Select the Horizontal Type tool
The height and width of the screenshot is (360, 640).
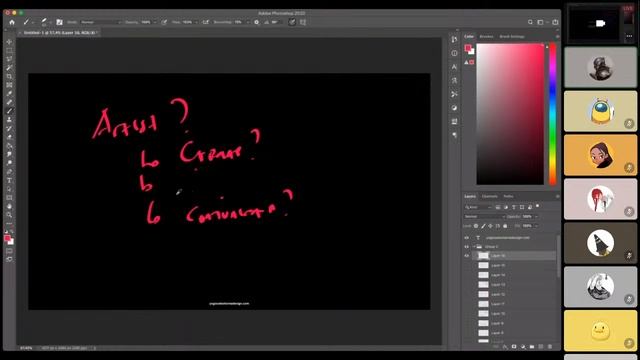[x=9, y=180]
